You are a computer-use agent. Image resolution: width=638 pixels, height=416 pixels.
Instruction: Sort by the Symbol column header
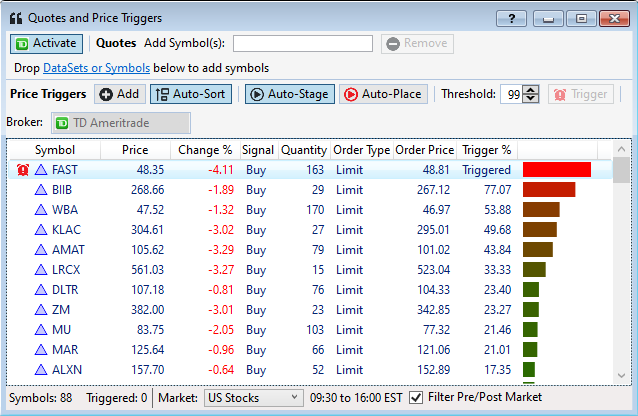(x=55, y=150)
